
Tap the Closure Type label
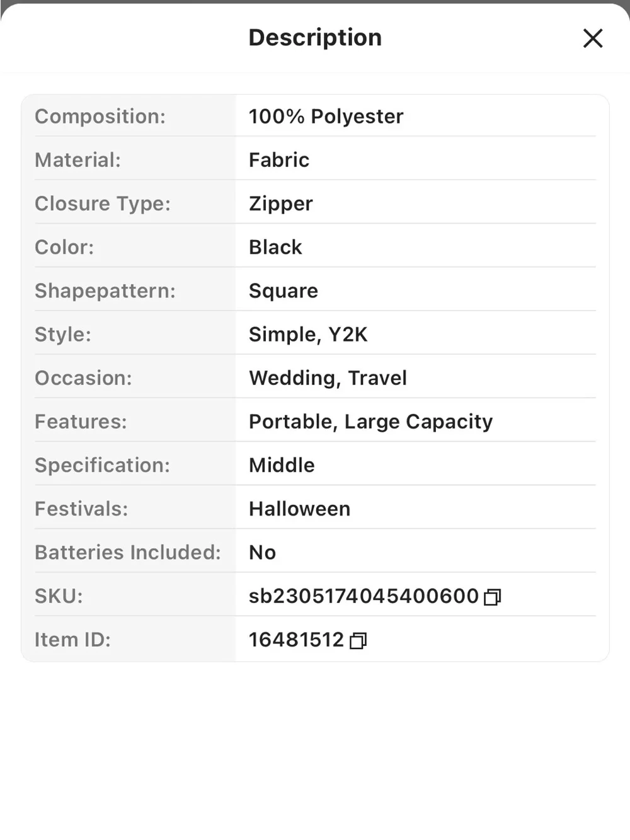[103, 204]
